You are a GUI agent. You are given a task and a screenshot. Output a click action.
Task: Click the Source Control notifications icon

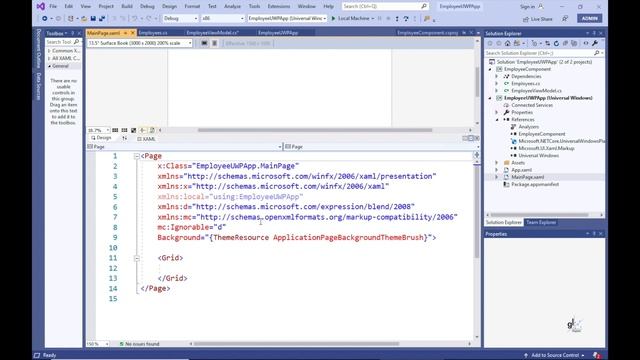point(596,355)
